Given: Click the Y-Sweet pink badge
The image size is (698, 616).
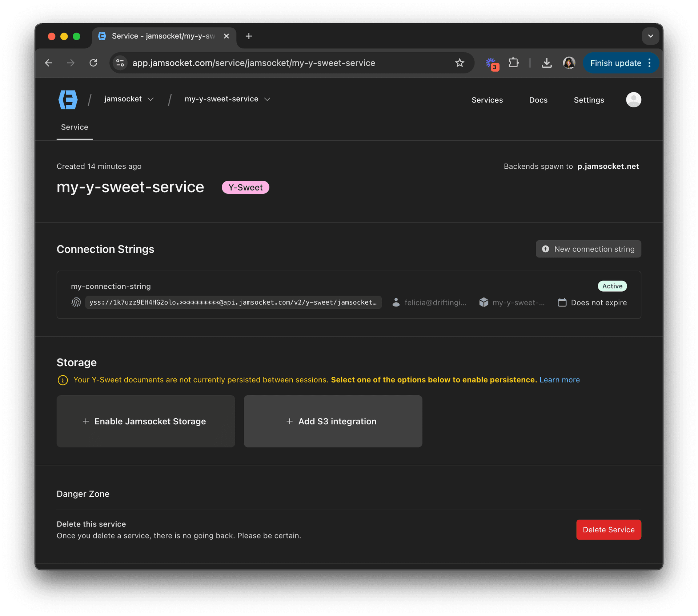Looking at the screenshot, I should 245,187.
